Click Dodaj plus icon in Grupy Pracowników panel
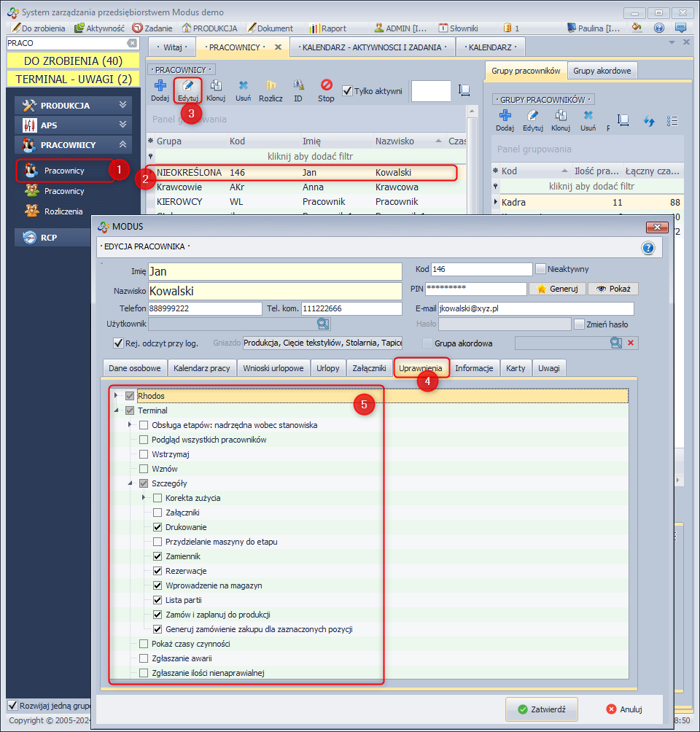Screen dimensions: 700x732 click(x=505, y=117)
